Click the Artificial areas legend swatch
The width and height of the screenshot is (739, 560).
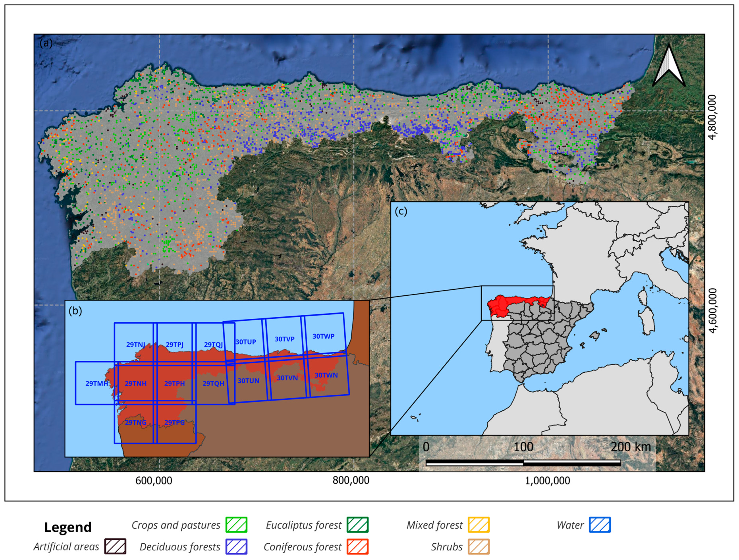click(x=115, y=547)
